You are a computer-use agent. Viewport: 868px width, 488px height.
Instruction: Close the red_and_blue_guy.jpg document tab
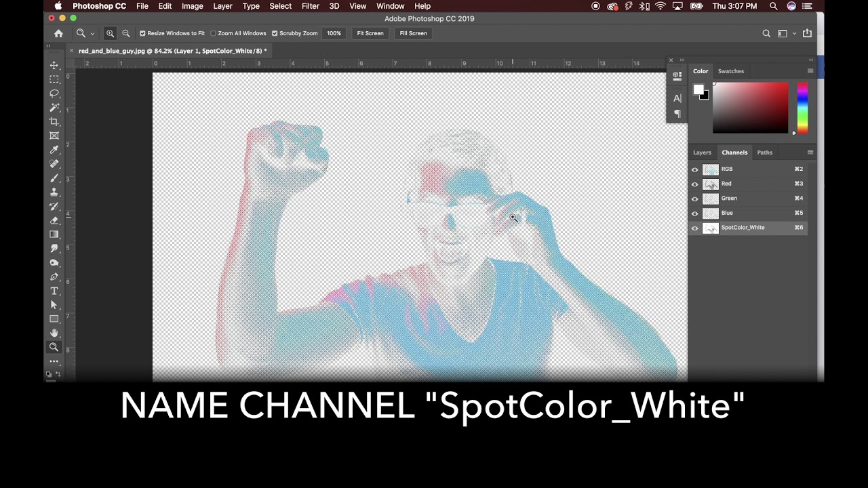click(71, 51)
